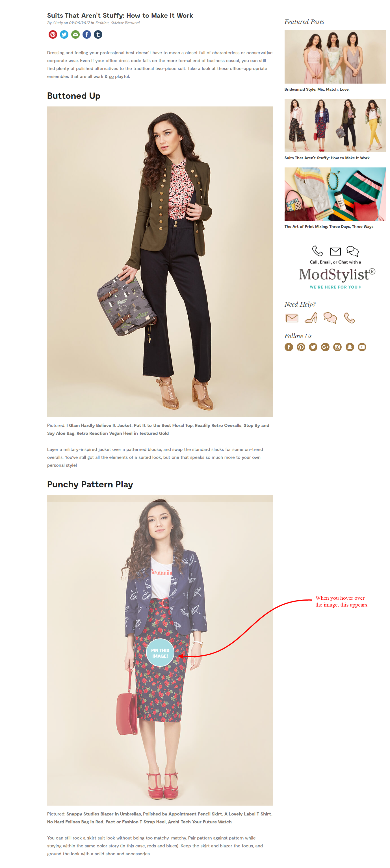Follow on Google Plus icon
Viewport: 390px width, 868px height.
coord(325,347)
